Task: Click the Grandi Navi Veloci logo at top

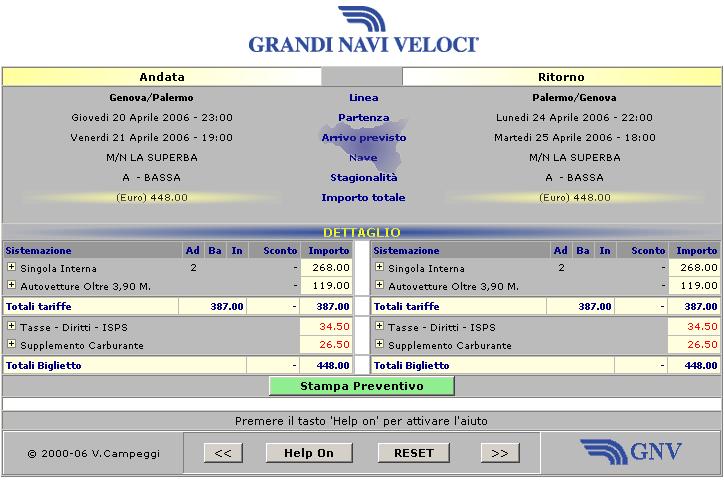Action: (x=362, y=30)
